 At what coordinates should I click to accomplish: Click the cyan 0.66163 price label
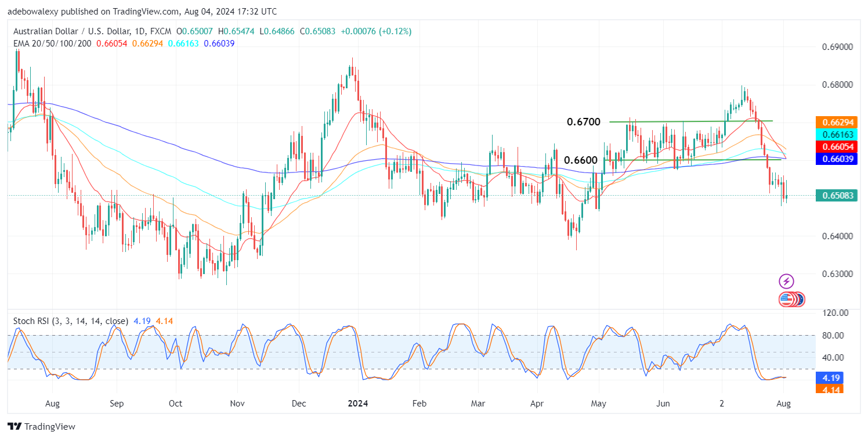838,134
